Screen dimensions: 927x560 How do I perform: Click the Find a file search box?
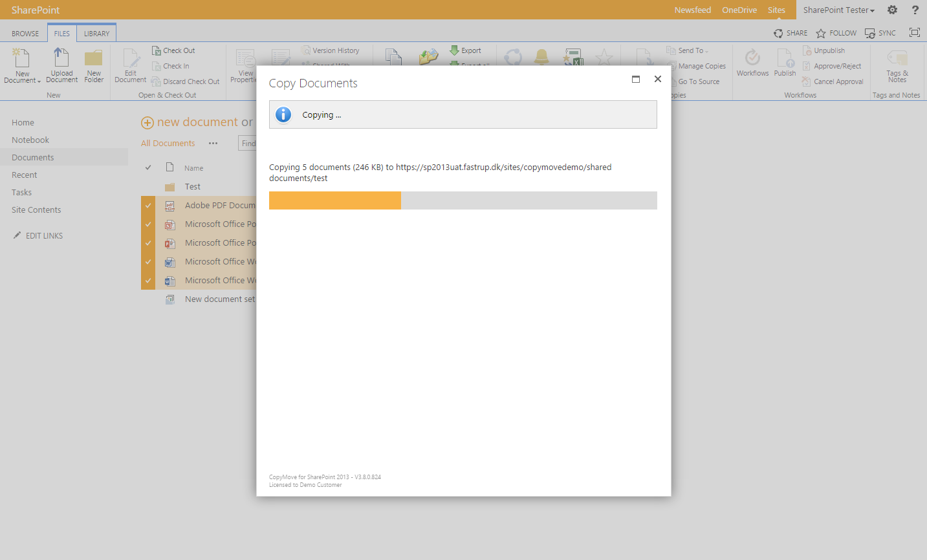[x=248, y=143]
